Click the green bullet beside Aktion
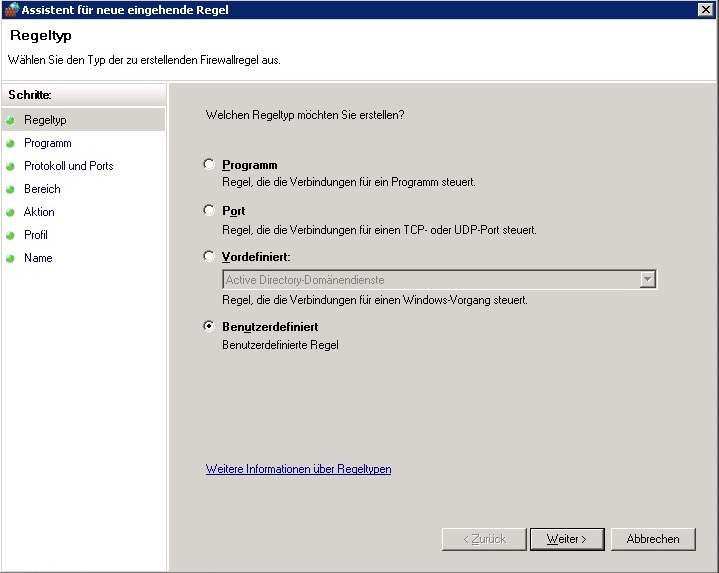 point(11,212)
